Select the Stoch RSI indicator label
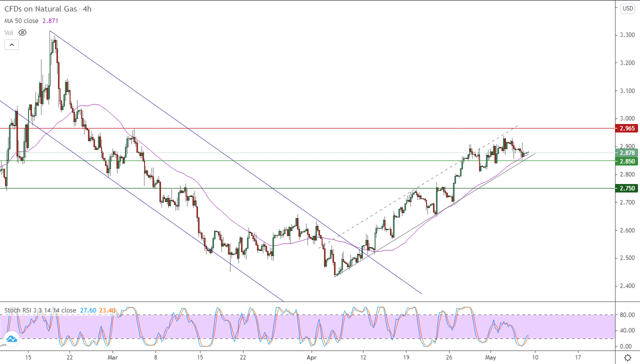This screenshot has width=640, height=364. (40, 310)
